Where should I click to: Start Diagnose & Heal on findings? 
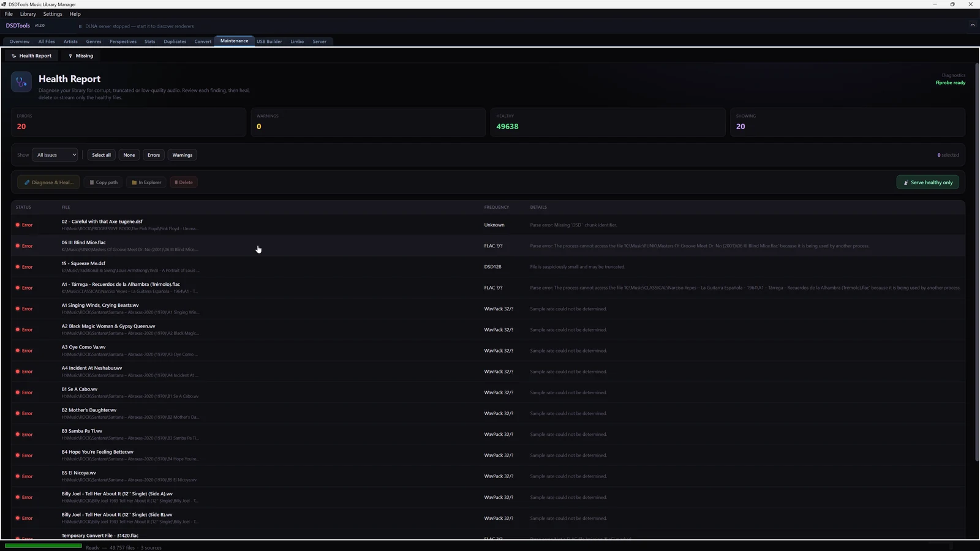[x=48, y=182]
